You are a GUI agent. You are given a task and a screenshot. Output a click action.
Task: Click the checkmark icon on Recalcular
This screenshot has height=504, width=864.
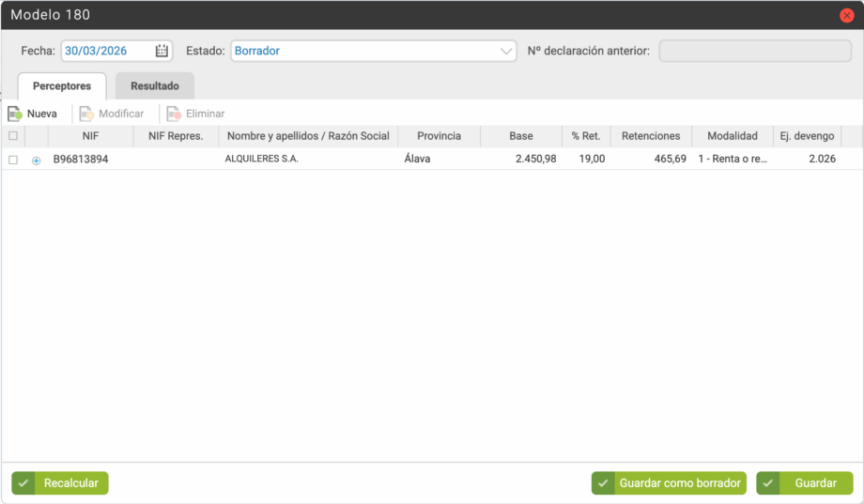pos(23,483)
